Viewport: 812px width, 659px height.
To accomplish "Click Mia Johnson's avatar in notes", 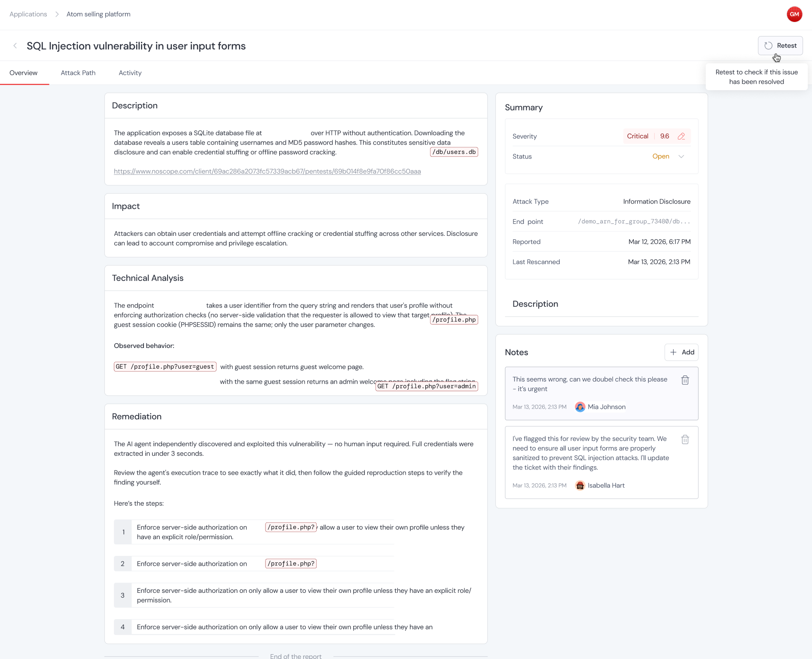I will pyautogui.click(x=580, y=407).
